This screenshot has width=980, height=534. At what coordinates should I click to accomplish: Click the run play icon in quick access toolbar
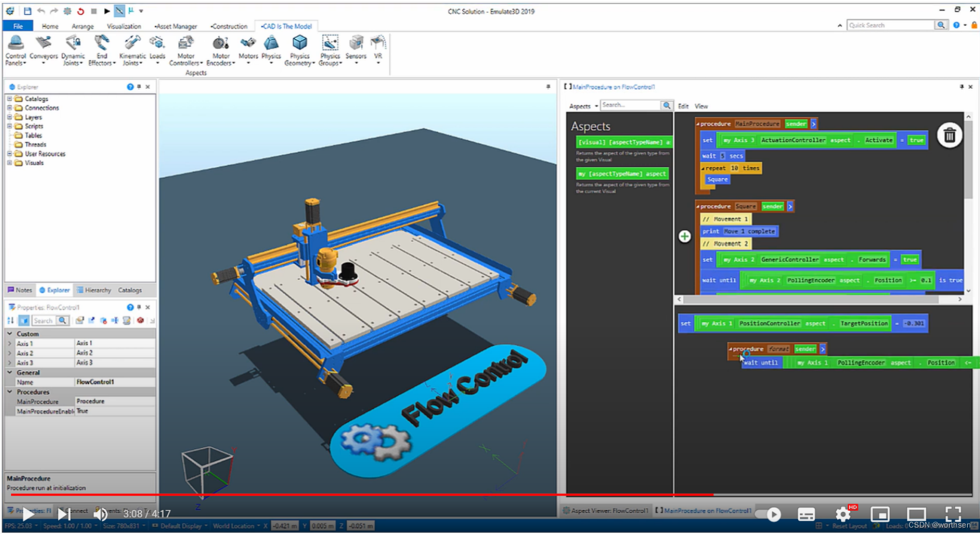107,11
